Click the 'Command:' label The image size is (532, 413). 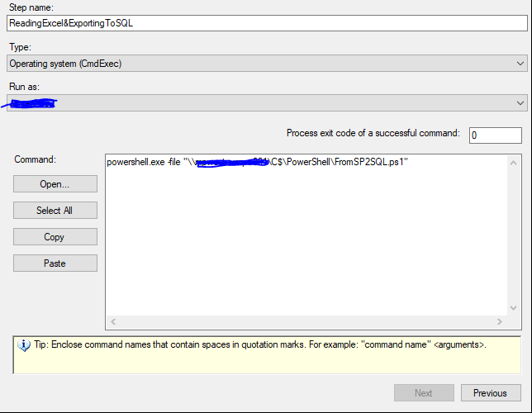[x=35, y=159]
